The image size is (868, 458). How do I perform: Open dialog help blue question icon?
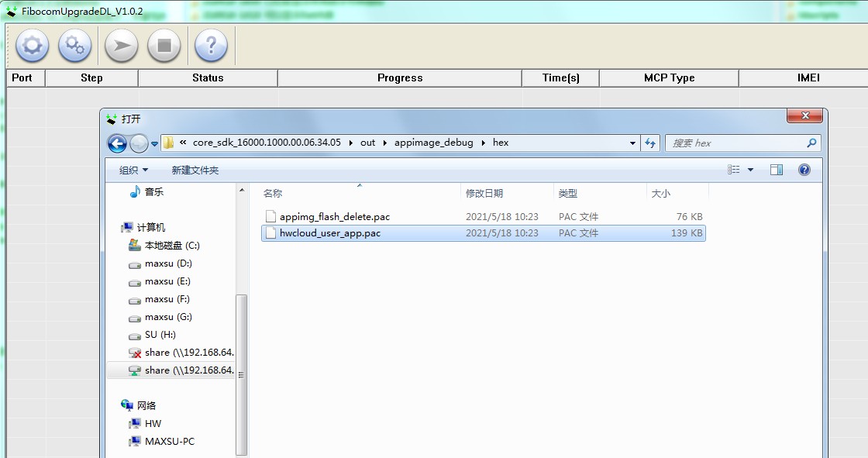[x=804, y=170]
